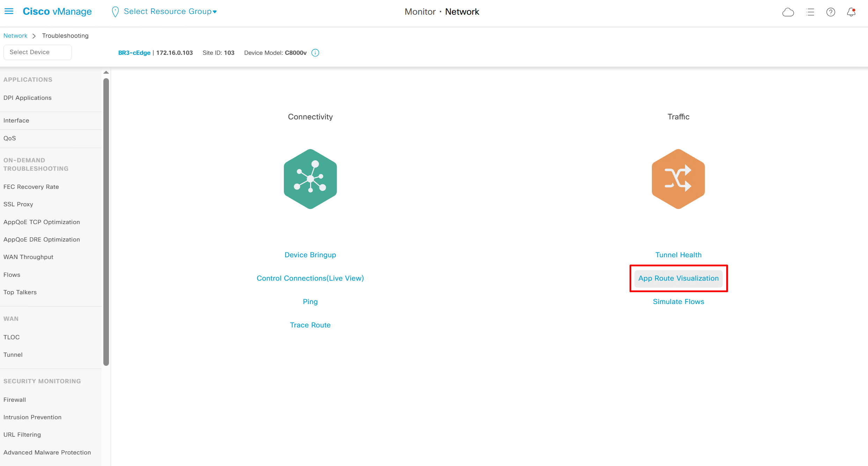
Task: Expand the Select Resource Group dropdown
Action: pyautogui.click(x=170, y=12)
